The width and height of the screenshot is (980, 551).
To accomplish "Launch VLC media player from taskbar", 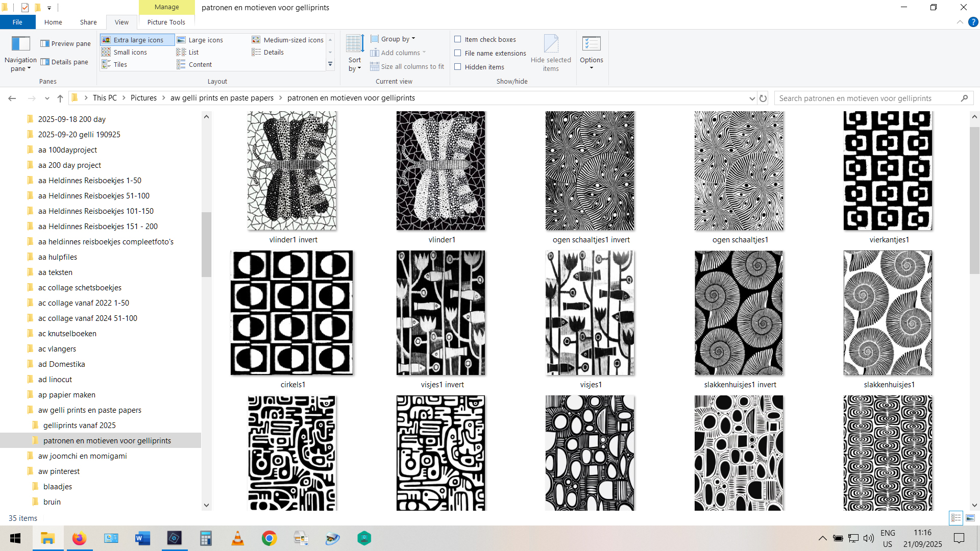I will [237, 538].
